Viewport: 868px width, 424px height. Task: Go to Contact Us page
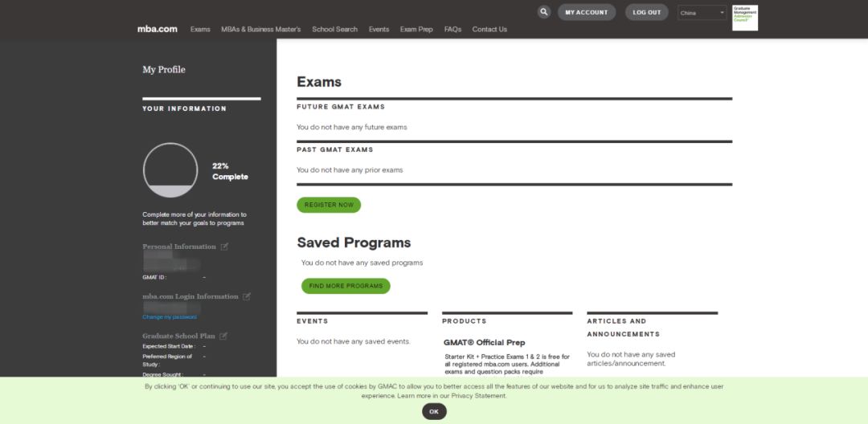pyautogui.click(x=489, y=29)
